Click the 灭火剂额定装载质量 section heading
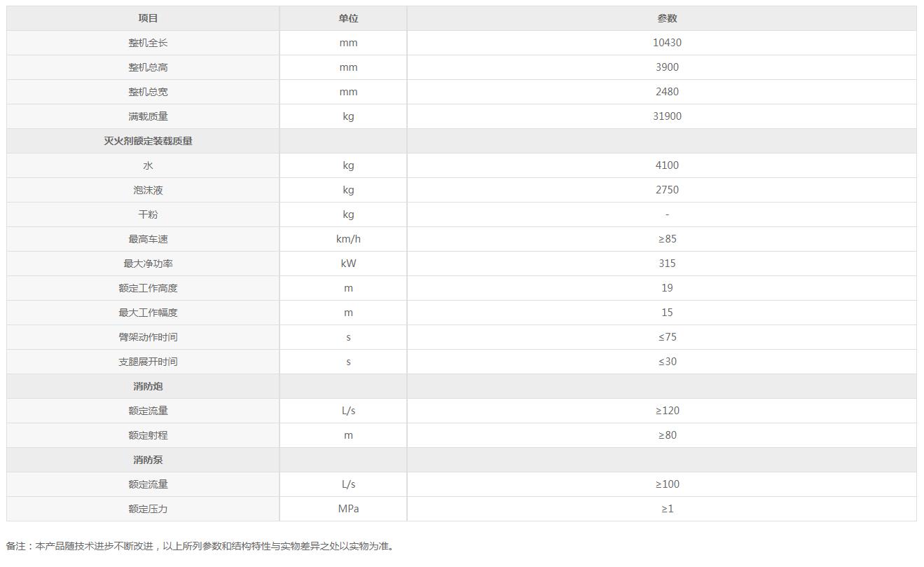Screen dimensions: 924x567 [x=148, y=141]
